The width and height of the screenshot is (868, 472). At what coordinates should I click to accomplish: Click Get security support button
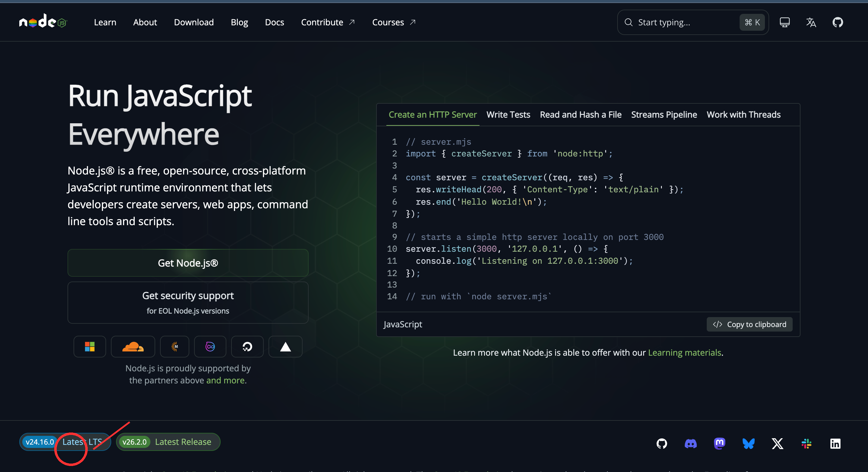188,303
